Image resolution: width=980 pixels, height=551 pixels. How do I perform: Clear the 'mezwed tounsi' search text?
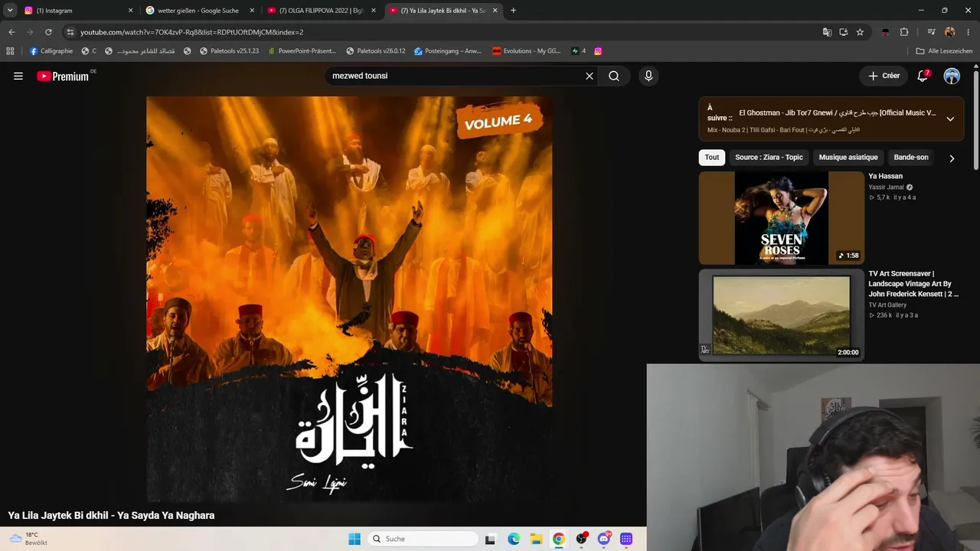590,76
